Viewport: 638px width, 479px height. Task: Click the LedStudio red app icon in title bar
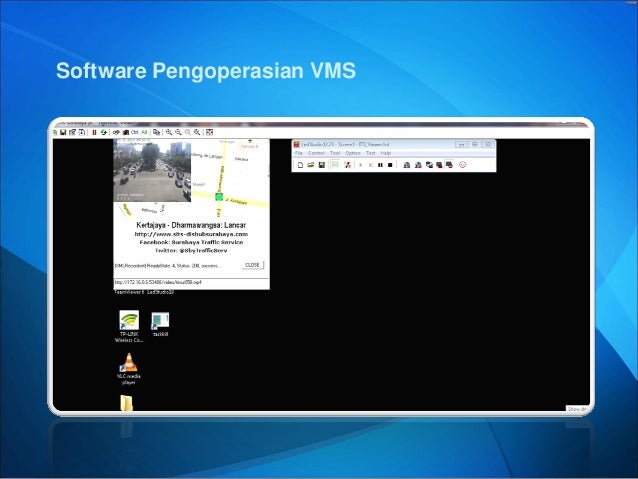tap(297, 144)
